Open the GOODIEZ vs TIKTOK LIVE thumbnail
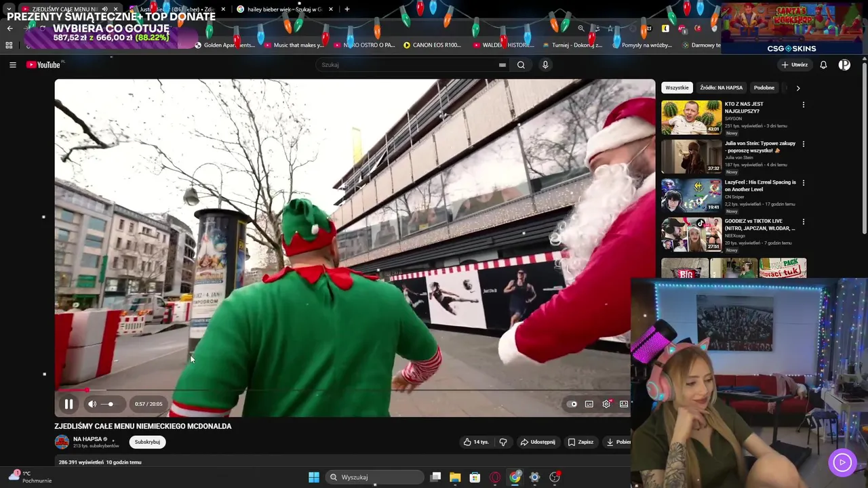The image size is (868, 488). 692,235
